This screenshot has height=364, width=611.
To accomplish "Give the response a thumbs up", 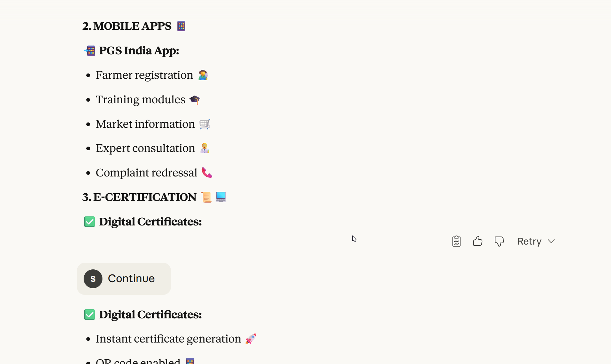I will [478, 241].
